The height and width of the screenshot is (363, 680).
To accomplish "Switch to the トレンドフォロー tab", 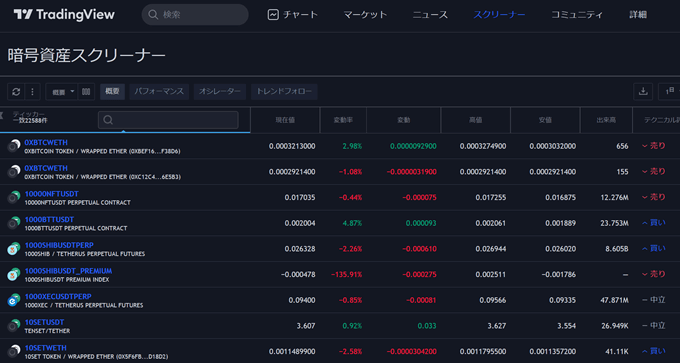I will coord(284,92).
